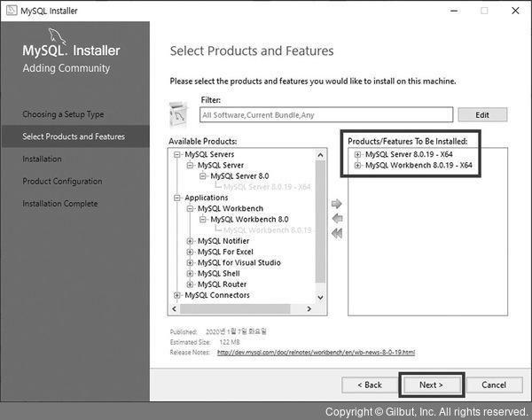Expand MySQL Server 8.0.19 - X64 to be installed
The image size is (532, 420).
[x=357, y=154]
